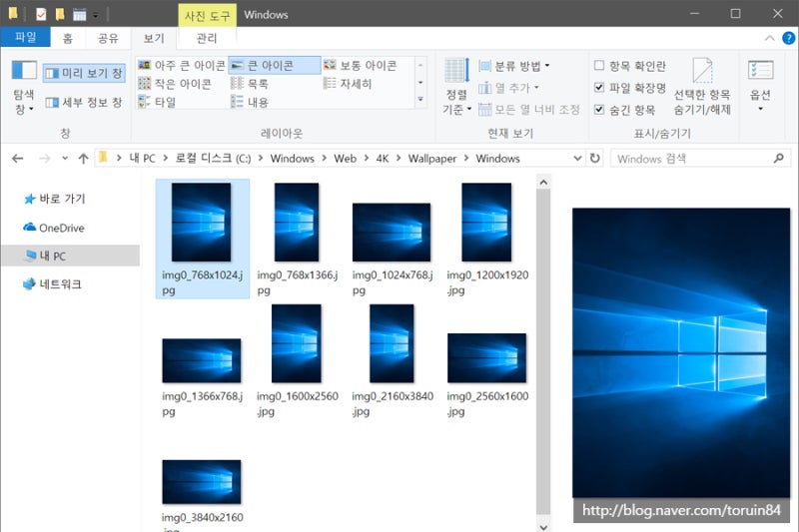Select 타일 tiles layout

click(x=158, y=102)
